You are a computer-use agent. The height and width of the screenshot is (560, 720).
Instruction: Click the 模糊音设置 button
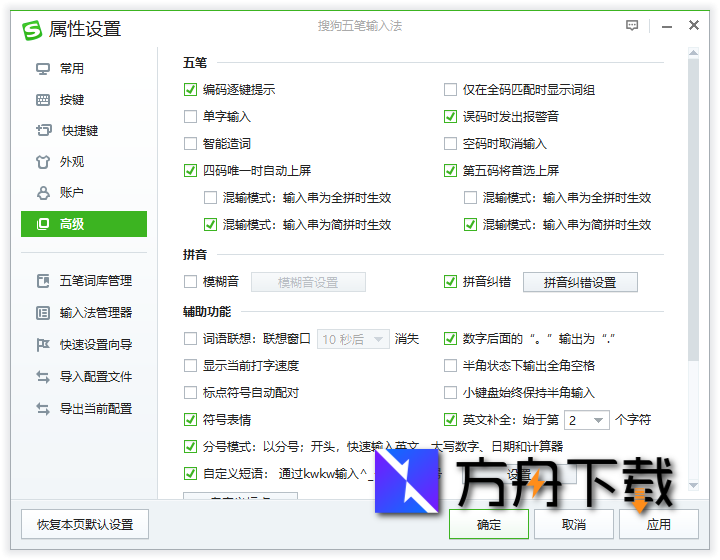click(308, 282)
